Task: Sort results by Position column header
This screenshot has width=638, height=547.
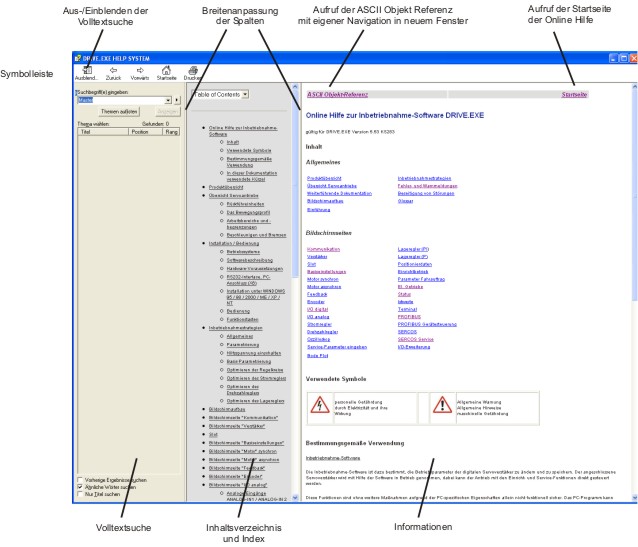Action: point(146,132)
